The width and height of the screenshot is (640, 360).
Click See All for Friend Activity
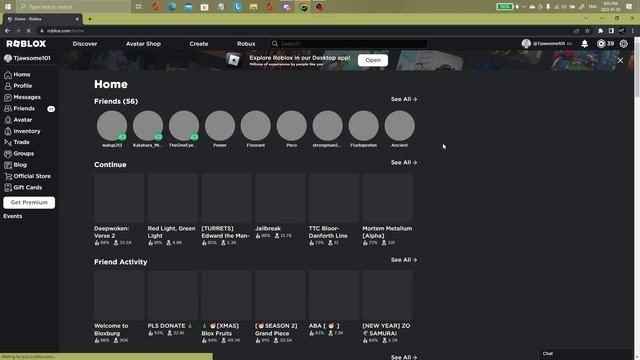coord(404,260)
